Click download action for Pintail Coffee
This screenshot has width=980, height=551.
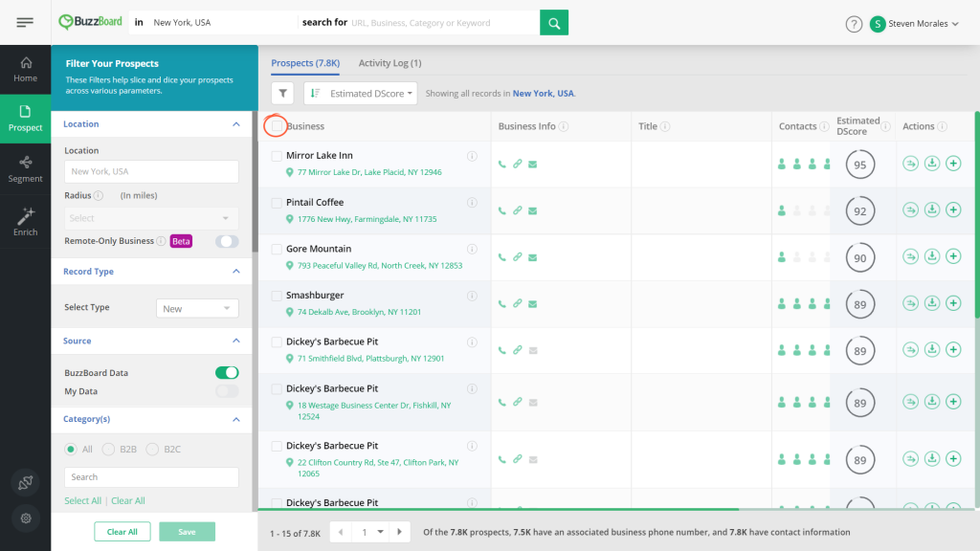pyautogui.click(x=932, y=209)
